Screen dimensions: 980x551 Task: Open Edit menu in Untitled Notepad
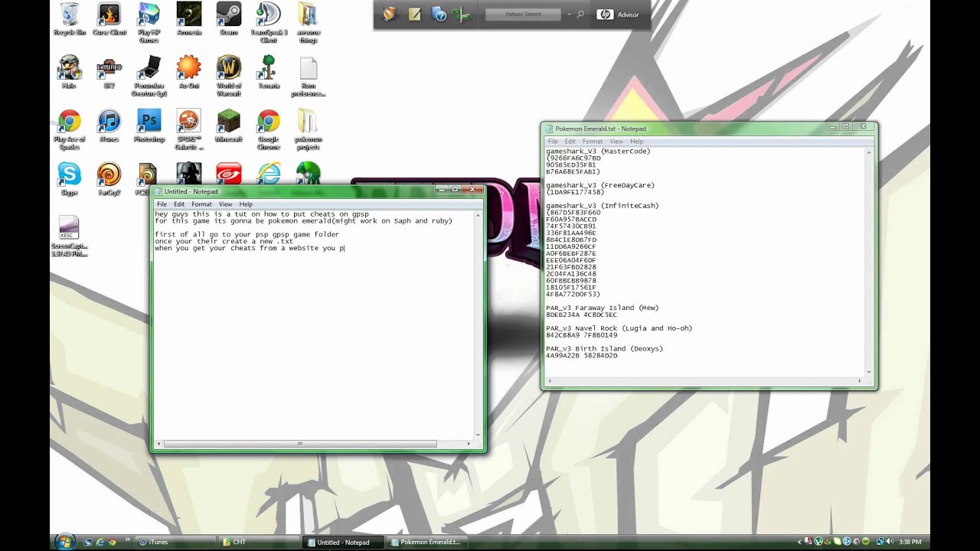click(x=179, y=204)
